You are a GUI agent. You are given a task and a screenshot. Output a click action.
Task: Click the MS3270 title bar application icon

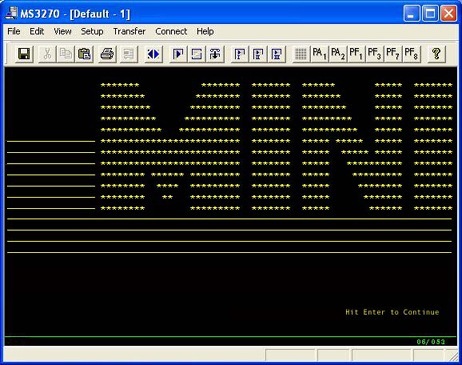tap(12, 13)
